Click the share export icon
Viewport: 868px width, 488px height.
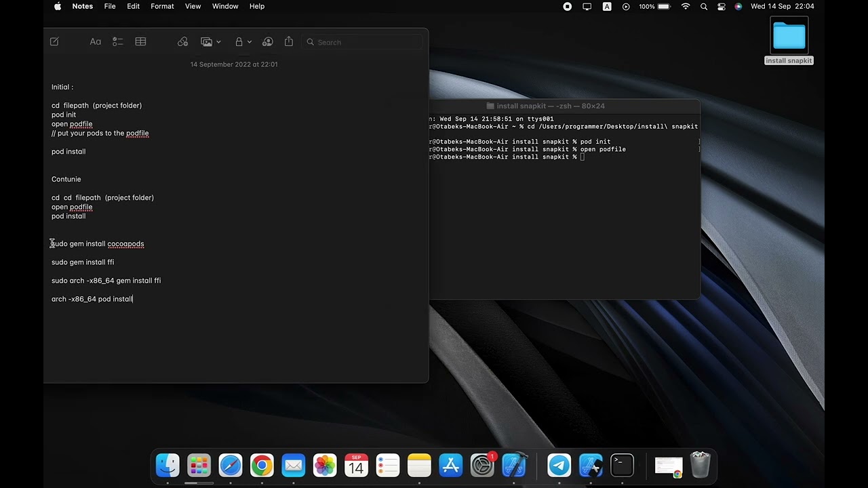point(289,42)
